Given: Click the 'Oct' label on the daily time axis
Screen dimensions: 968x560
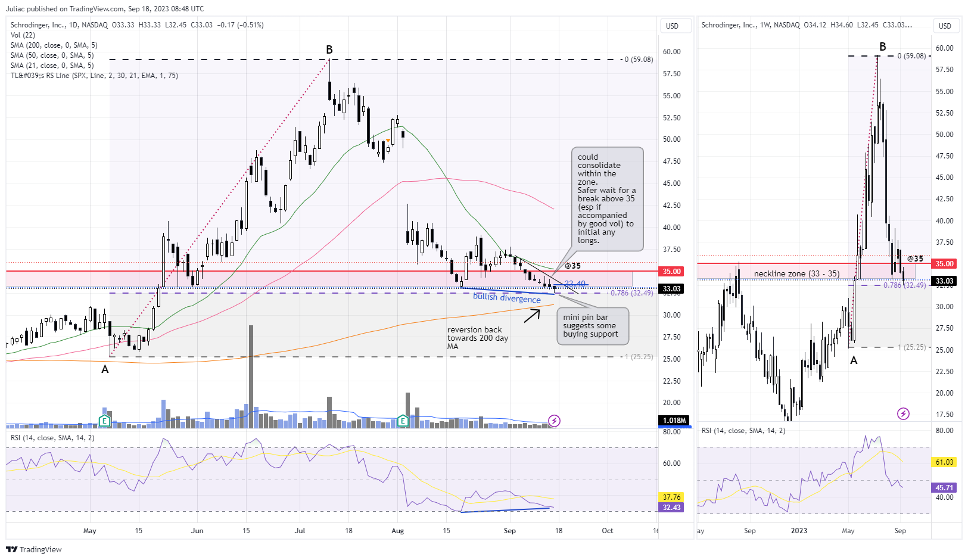Looking at the screenshot, I should pyautogui.click(x=607, y=531).
